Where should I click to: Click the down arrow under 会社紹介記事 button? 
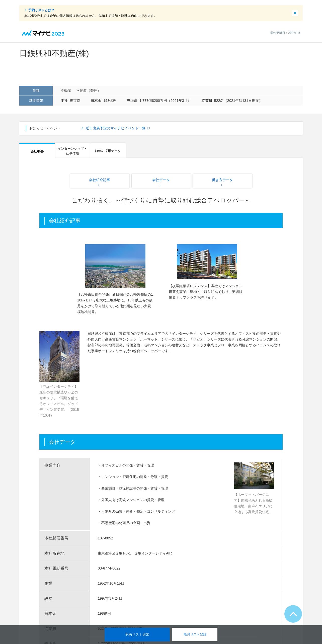pos(99,185)
